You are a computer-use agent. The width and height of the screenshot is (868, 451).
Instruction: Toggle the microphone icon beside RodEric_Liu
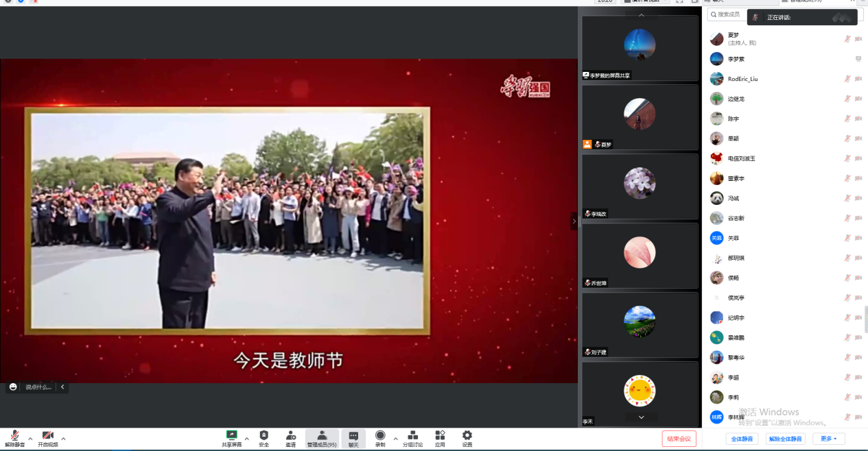coord(847,79)
